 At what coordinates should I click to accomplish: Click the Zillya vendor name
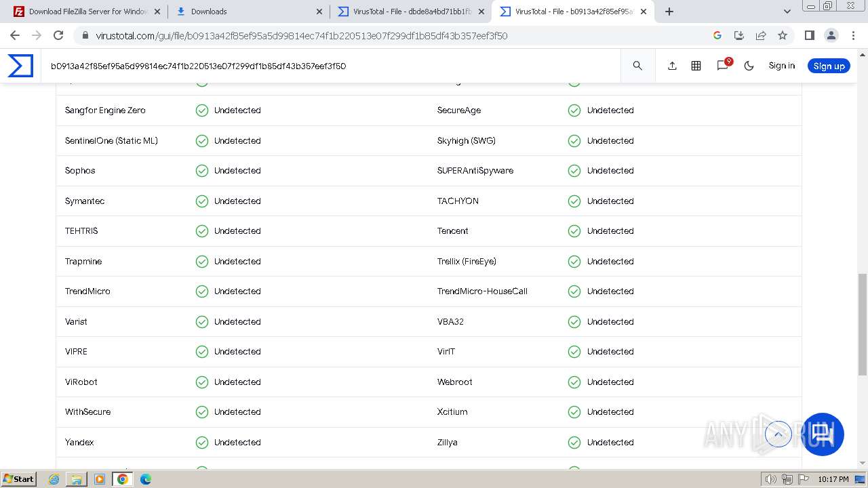click(x=448, y=443)
